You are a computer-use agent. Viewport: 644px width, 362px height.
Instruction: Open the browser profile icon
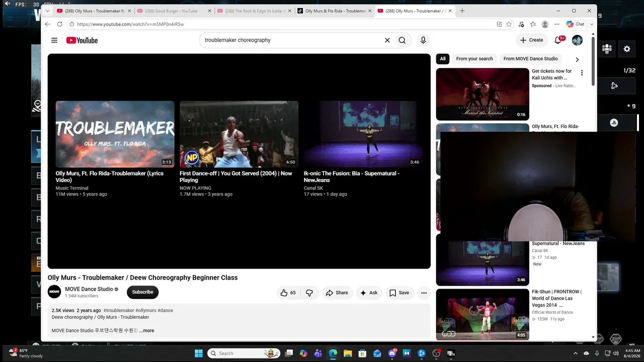pyautogui.click(x=545, y=24)
